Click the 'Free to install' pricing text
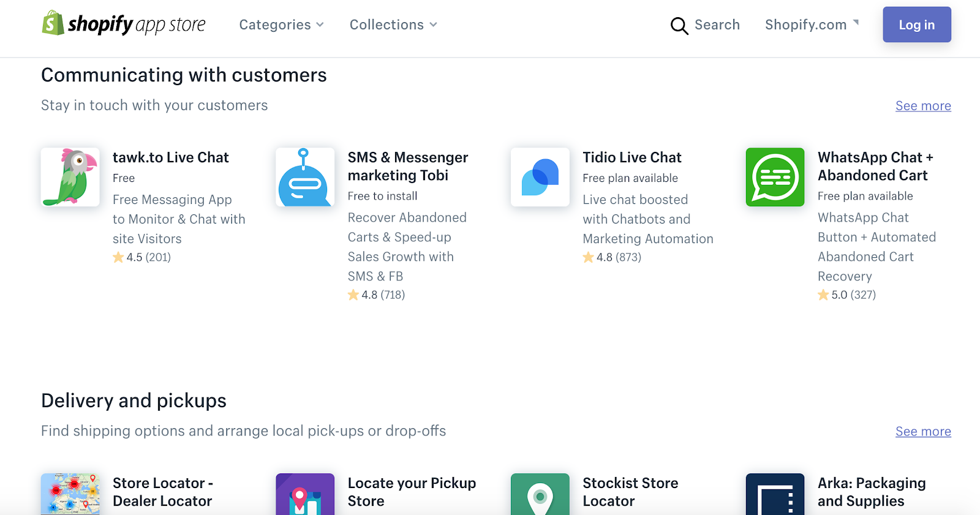Image resolution: width=980 pixels, height=515 pixels. [x=382, y=196]
